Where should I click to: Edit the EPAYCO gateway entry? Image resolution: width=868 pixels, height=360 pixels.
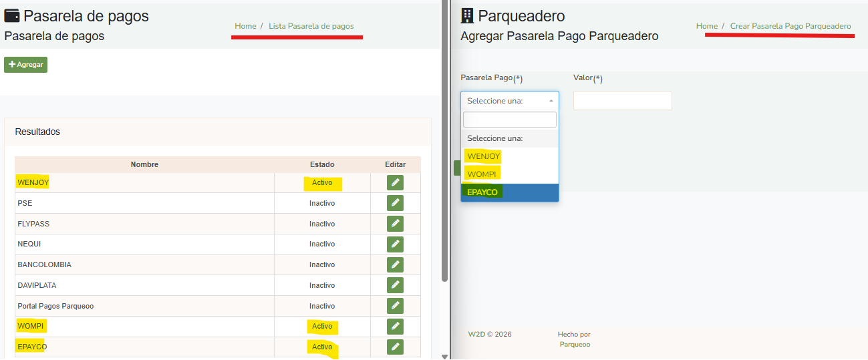pyautogui.click(x=395, y=347)
